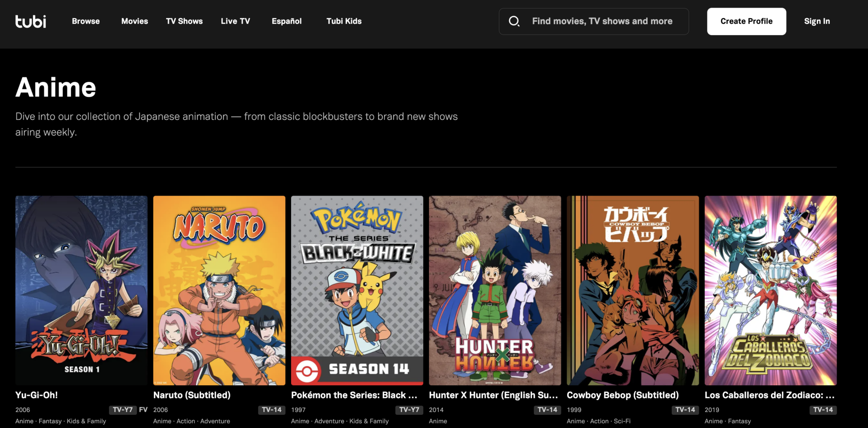868x428 pixels.
Task: Switch to the TV Shows section
Action: 184,21
